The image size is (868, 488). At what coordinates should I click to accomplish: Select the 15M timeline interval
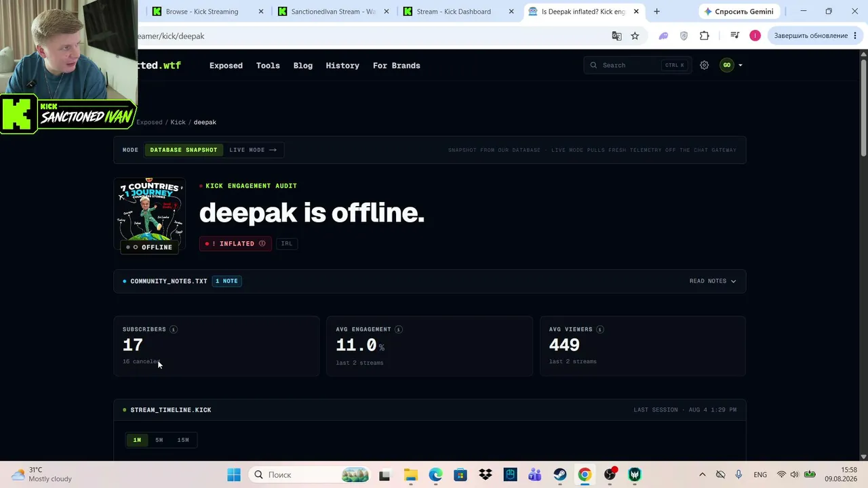183,440
